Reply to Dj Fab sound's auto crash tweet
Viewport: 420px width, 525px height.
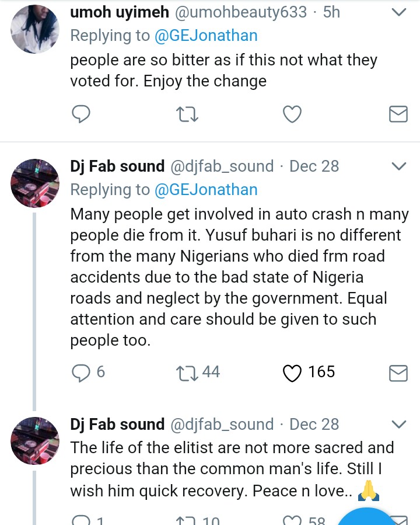[80, 373]
